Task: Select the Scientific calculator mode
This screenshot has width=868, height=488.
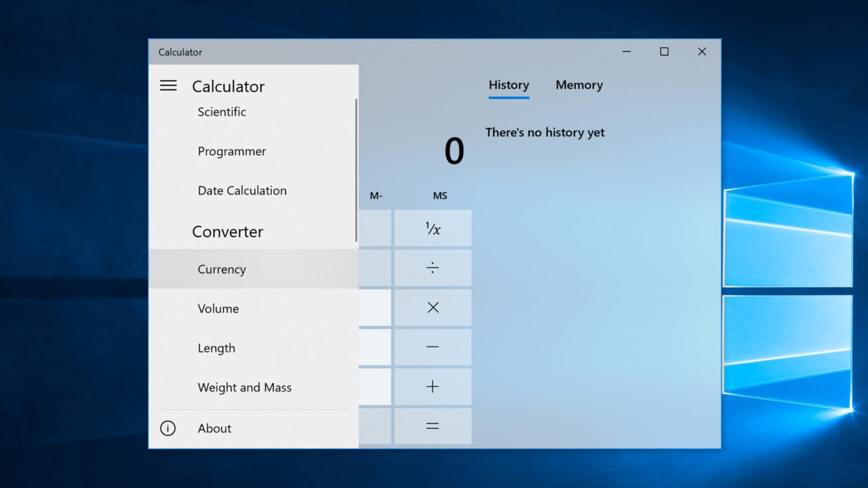Action: 253,112
